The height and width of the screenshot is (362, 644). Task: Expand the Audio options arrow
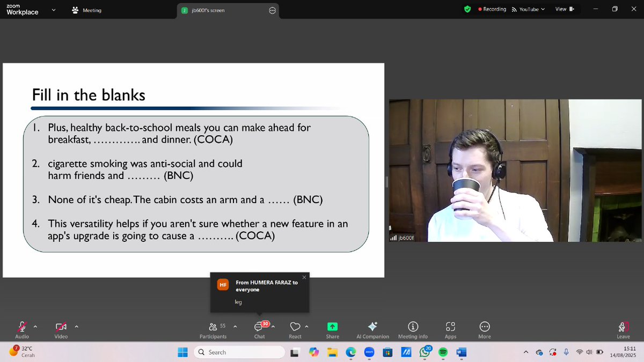tap(35, 326)
